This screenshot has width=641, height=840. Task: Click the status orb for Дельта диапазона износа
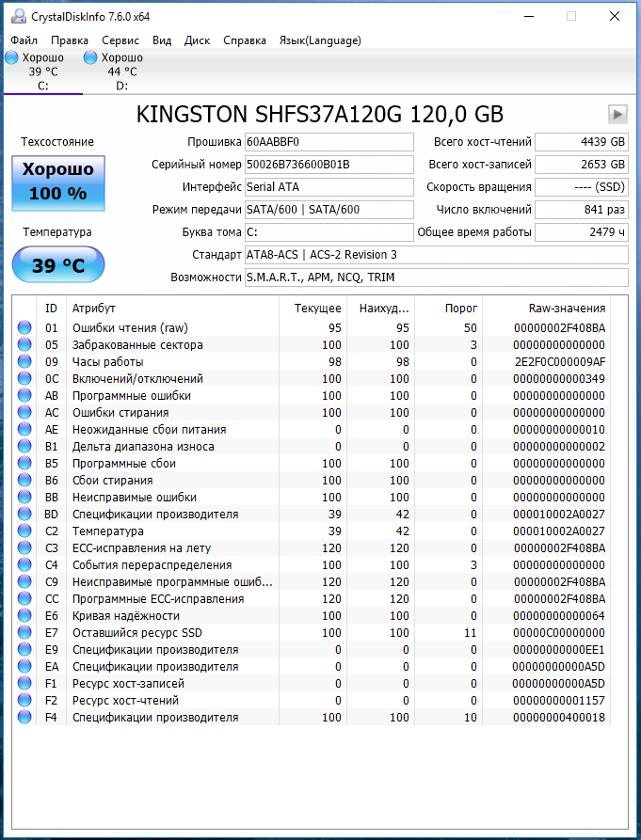(24, 446)
